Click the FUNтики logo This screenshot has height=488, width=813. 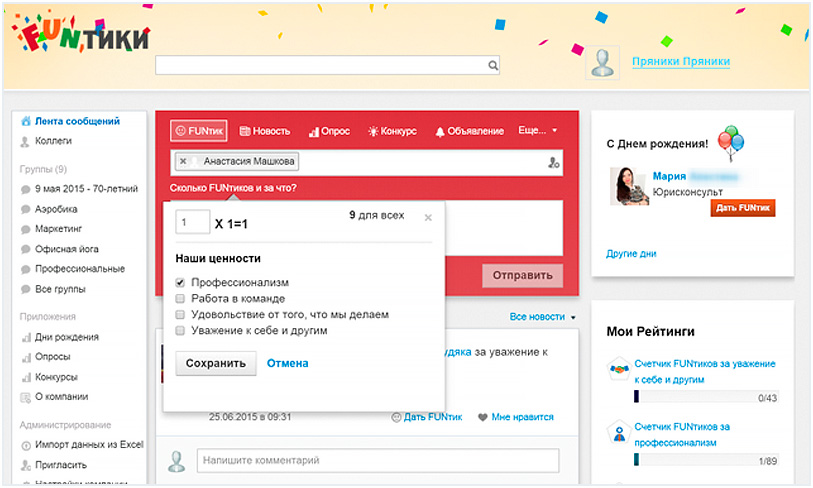point(81,33)
